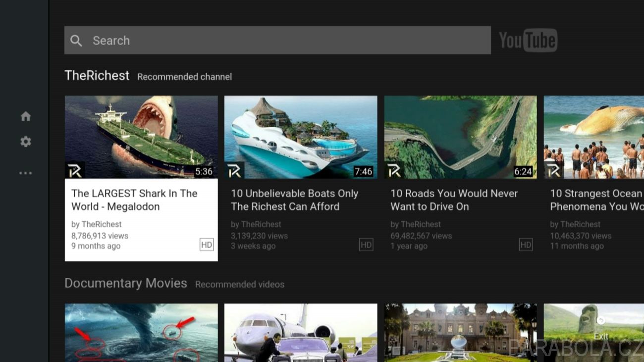Image resolution: width=644 pixels, height=362 pixels.
Task: Click the '10,463,370 views' text
Action: click(581, 236)
